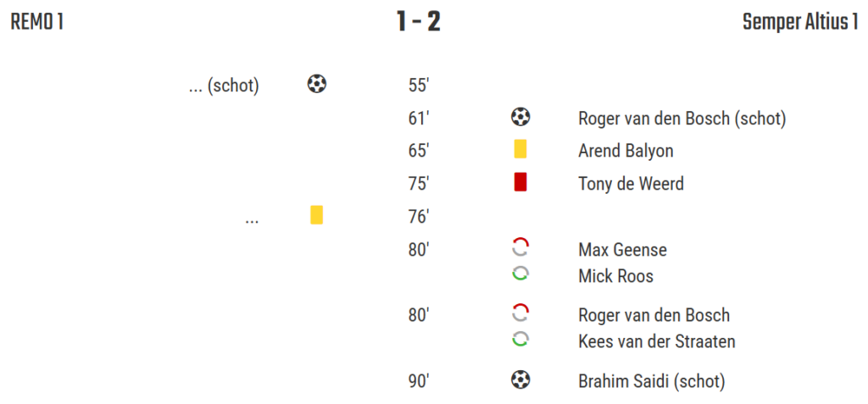Select player Kees van der Straaten

tap(656, 341)
